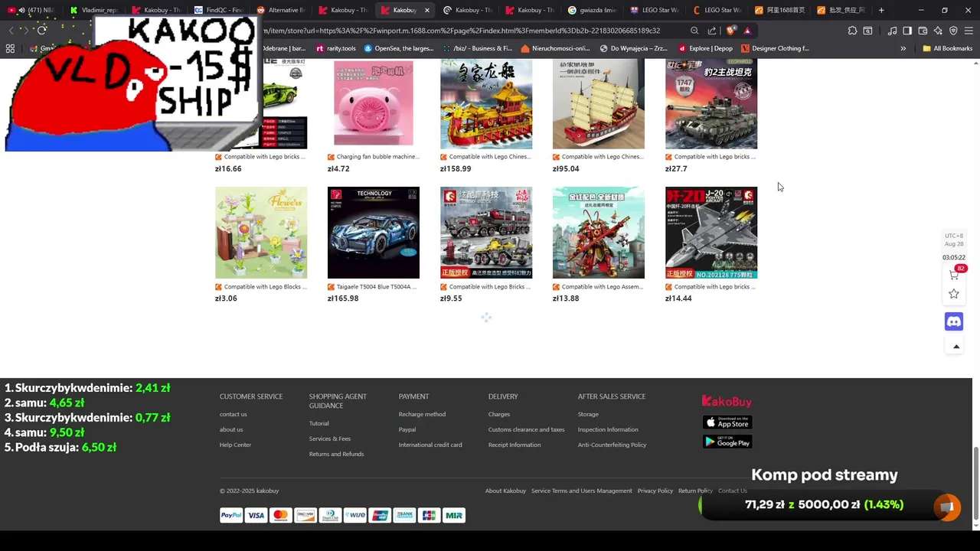Open the tank set priced zł27.7

[x=711, y=103]
